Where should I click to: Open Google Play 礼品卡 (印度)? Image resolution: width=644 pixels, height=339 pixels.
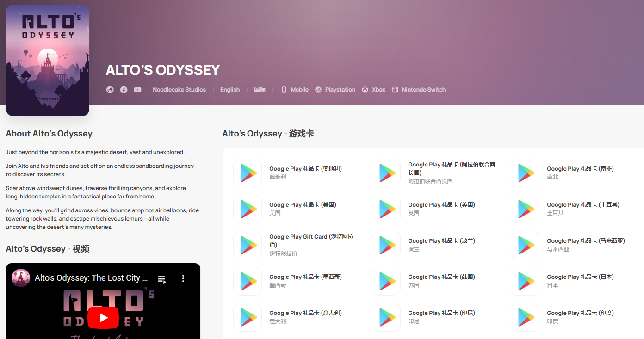[580, 313]
